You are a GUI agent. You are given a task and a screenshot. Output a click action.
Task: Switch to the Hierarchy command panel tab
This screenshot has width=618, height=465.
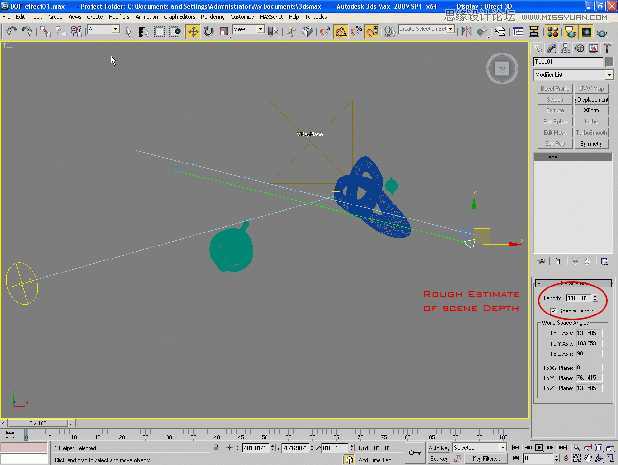[x=566, y=48]
